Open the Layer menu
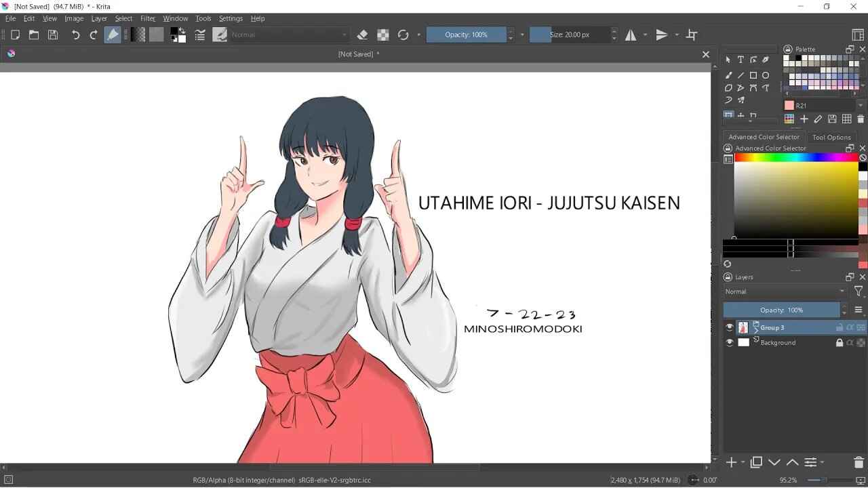This screenshot has height=488, width=868. (x=99, y=18)
